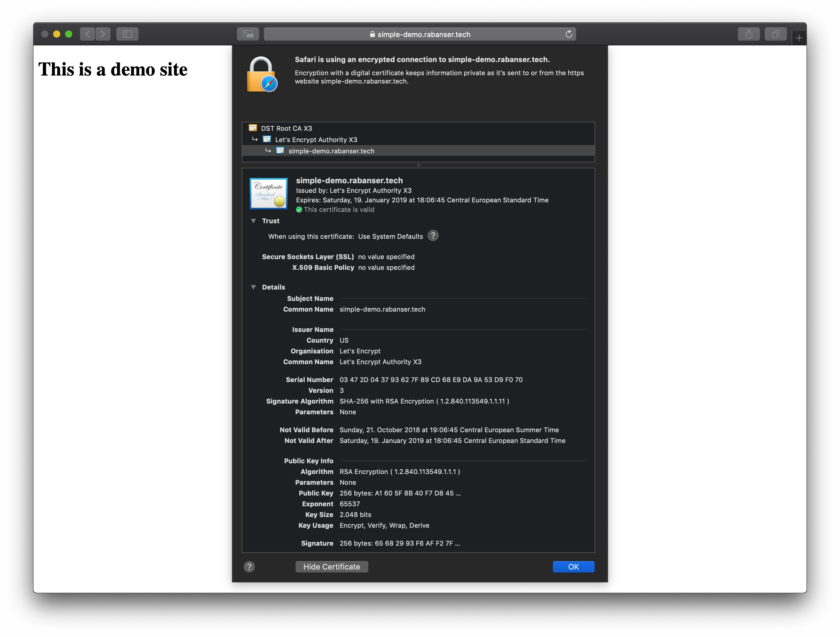Image resolution: width=840 pixels, height=637 pixels.
Task: Click the 'Issued by: Let's Encrypt Authority X3' line
Action: [353, 191]
